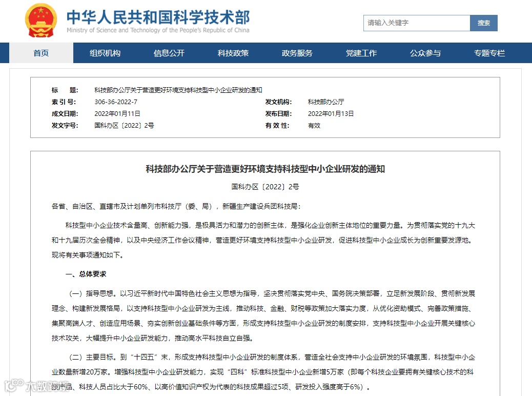Click the 标题 field label
Screen dimensions: 532x396
[65, 90]
